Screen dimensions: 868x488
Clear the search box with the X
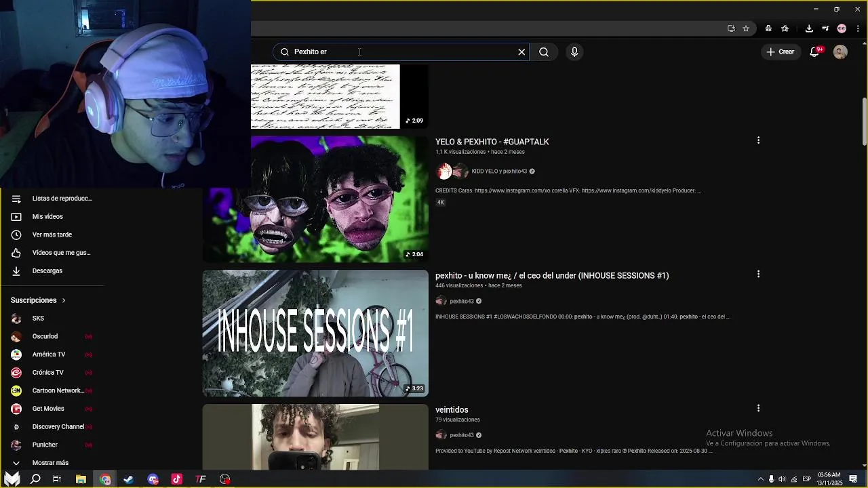tap(521, 52)
